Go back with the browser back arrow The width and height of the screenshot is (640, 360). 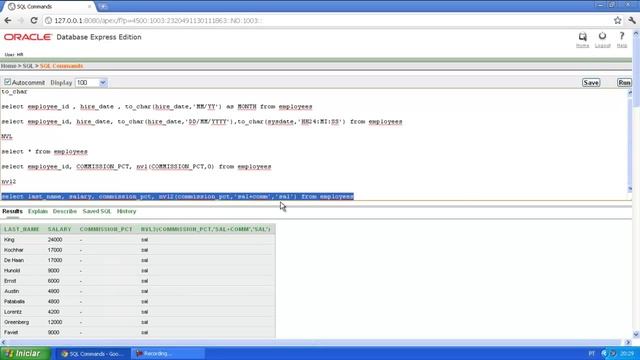(8, 20)
